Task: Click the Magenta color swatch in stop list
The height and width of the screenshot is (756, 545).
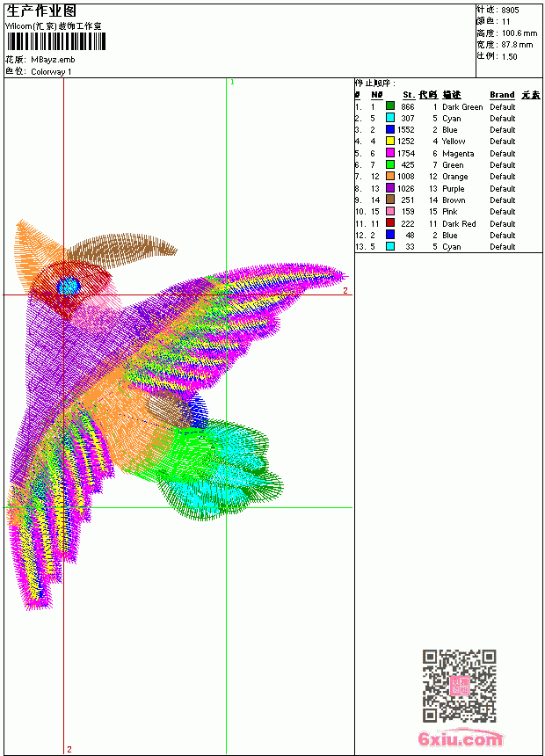Action: click(x=390, y=153)
